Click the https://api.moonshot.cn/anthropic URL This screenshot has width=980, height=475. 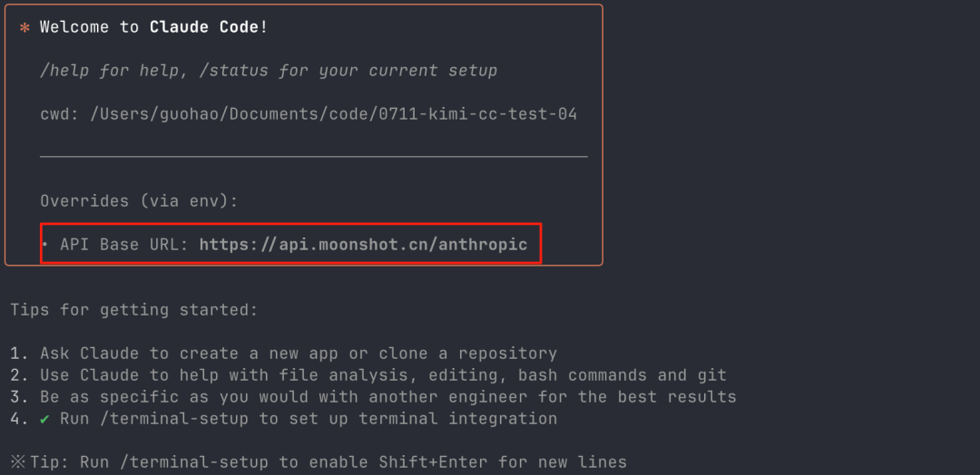tap(363, 245)
